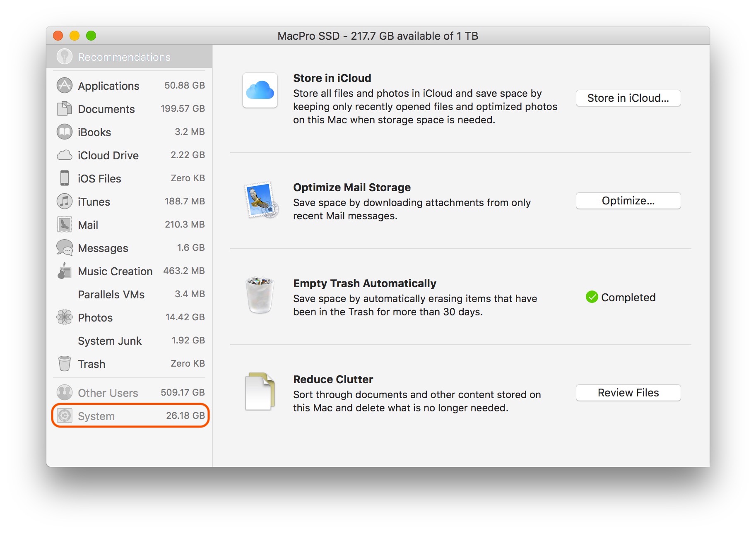Click the iOS Files phone icon
The height and width of the screenshot is (533, 756).
click(64, 178)
